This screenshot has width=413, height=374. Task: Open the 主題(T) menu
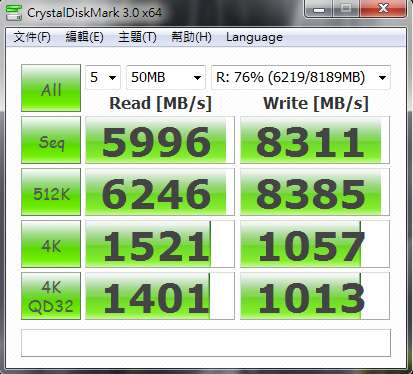tap(137, 37)
